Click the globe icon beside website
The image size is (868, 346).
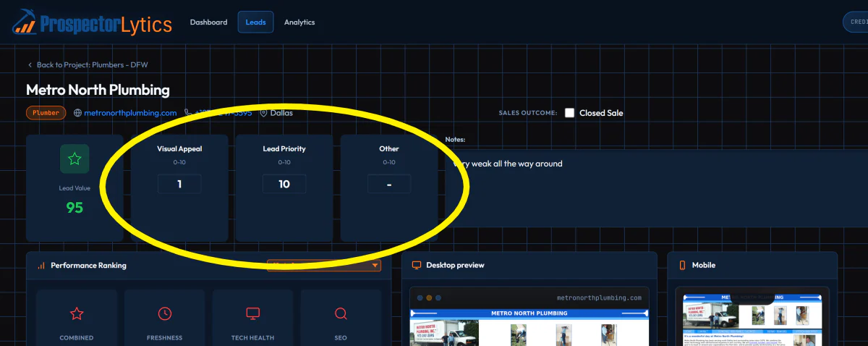point(78,113)
